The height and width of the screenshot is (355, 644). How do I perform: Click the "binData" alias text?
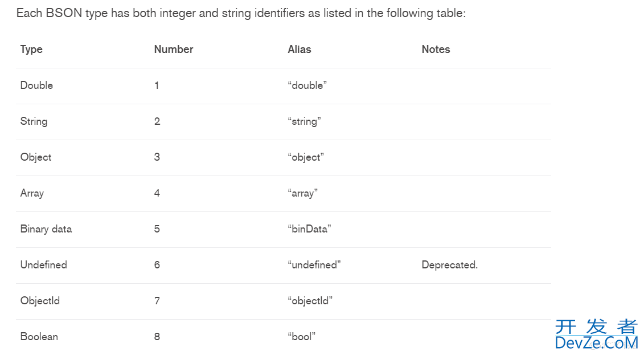pyautogui.click(x=310, y=229)
